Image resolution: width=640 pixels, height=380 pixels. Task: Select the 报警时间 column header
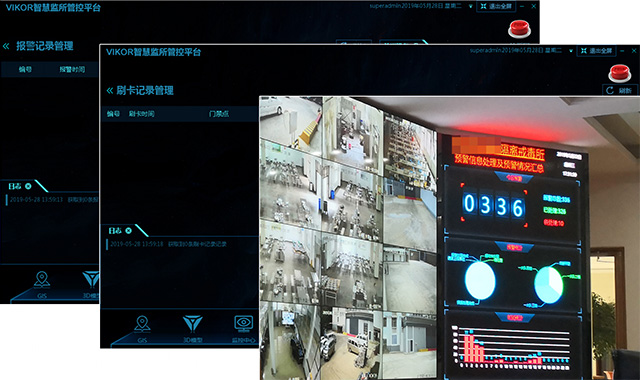[x=72, y=69]
